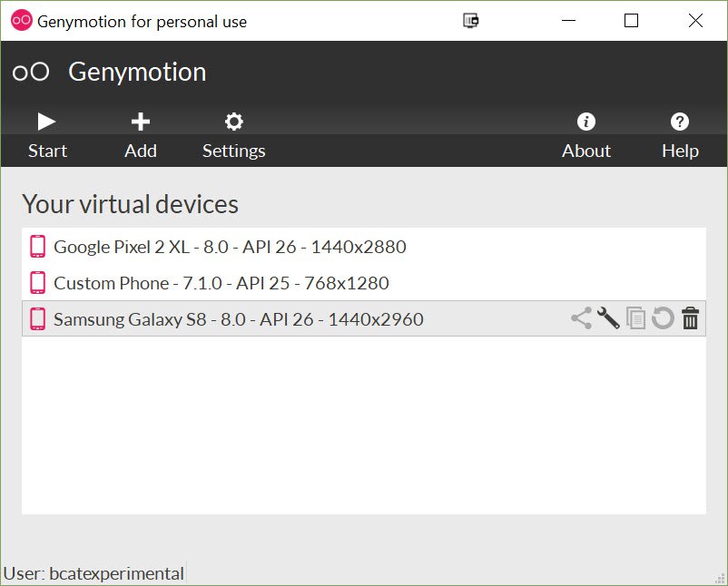
Task: Click the window resize grip corner
Action: point(720,578)
